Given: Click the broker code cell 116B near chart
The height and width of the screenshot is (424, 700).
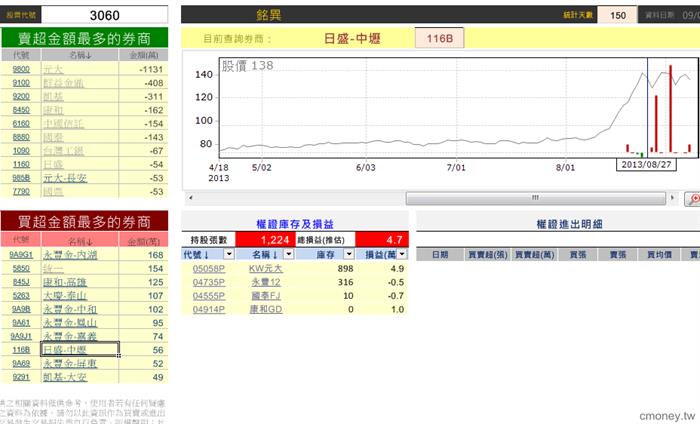Looking at the screenshot, I should point(439,38).
